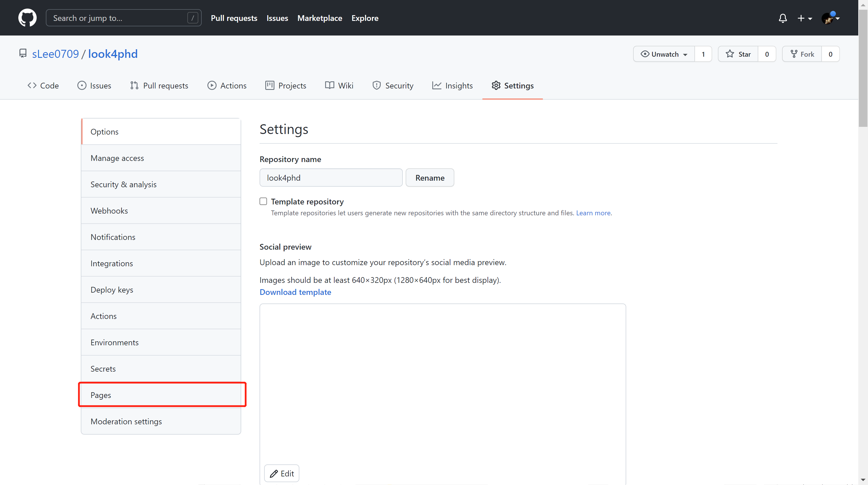The width and height of the screenshot is (868, 485).
Task: Switch to the Wiki tab
Action: (339, 86)
